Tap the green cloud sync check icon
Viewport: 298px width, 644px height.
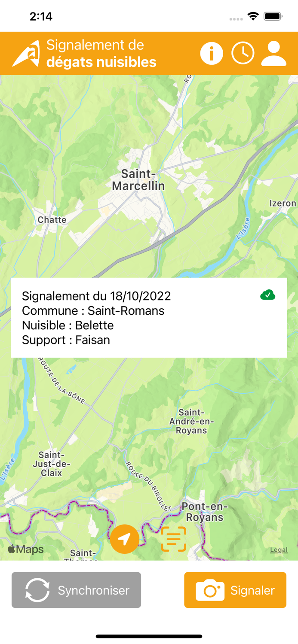[267, 295]
